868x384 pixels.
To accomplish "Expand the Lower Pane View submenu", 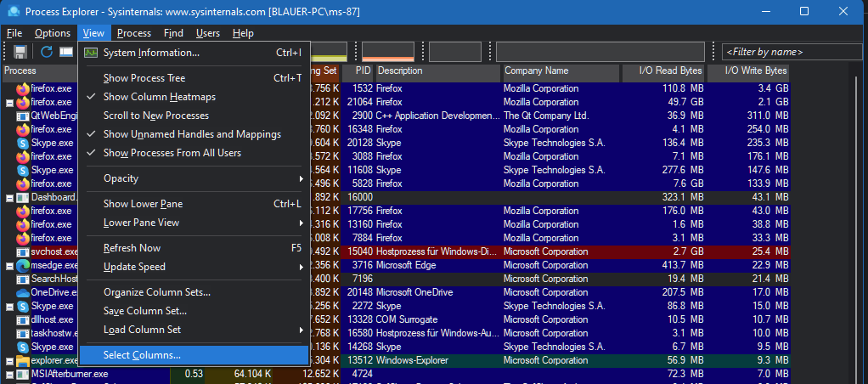I will point(194,223).
